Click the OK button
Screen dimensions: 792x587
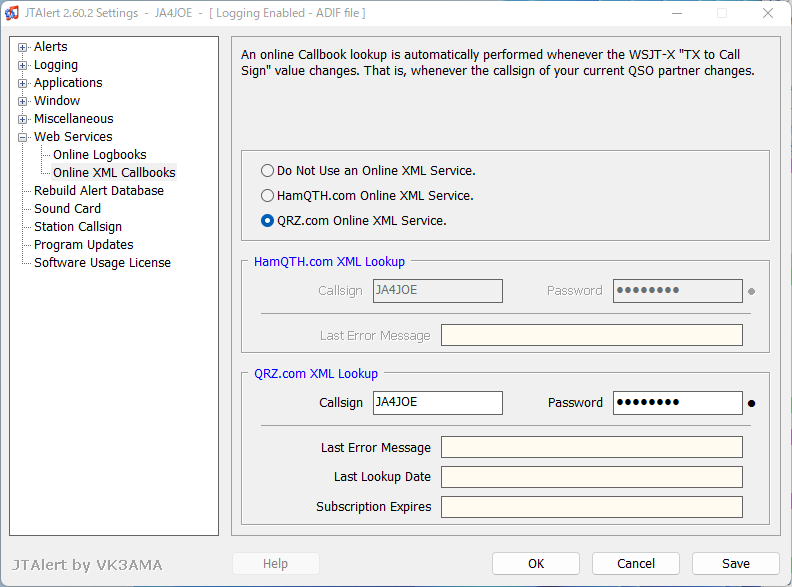[536, 563]
